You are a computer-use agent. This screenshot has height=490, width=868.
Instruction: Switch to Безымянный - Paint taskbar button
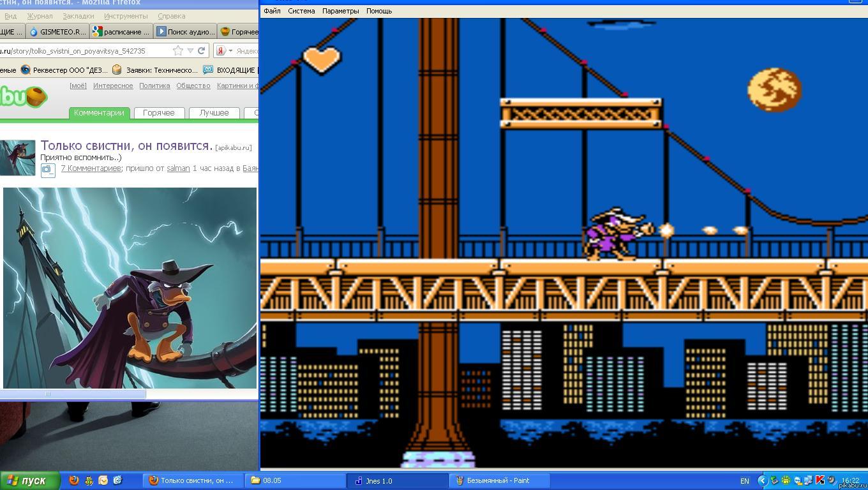498,480
